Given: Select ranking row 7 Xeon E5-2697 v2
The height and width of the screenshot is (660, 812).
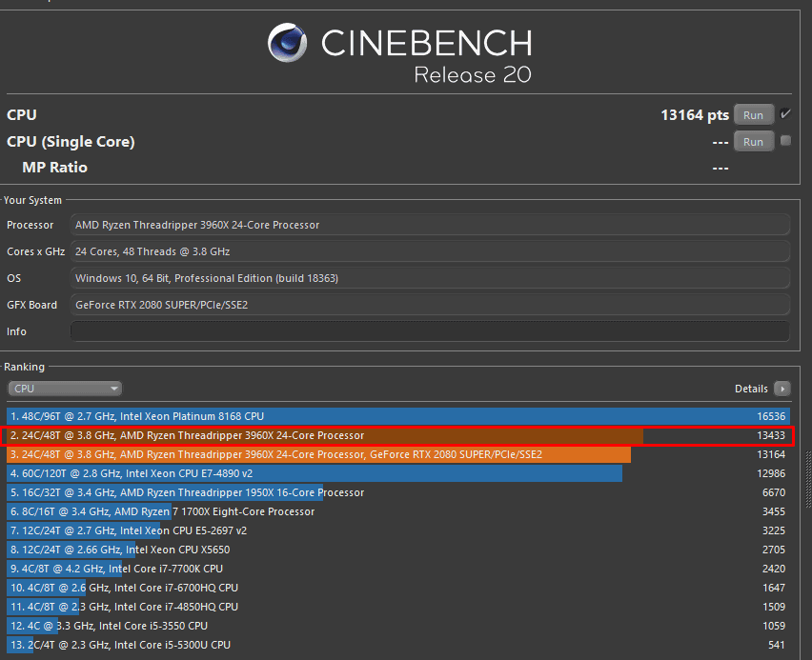Looking at the screenshot, I should click(x=398, y=530).
